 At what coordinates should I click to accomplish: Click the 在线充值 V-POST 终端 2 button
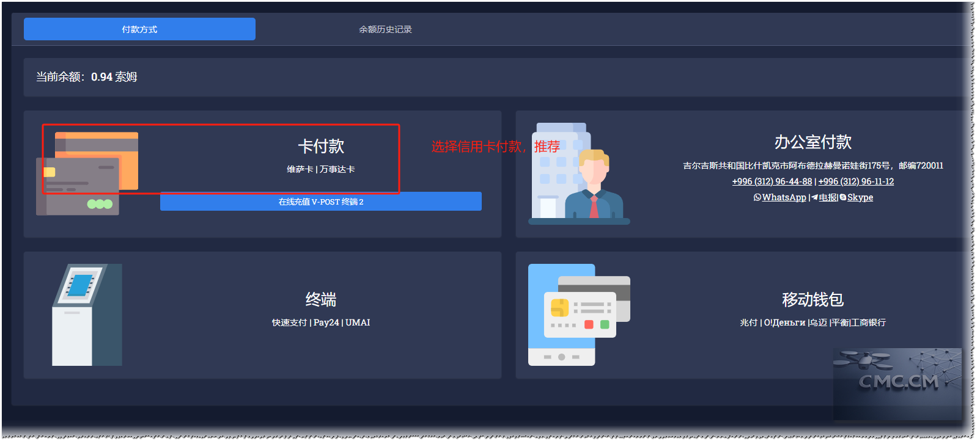tap(321, 202)
